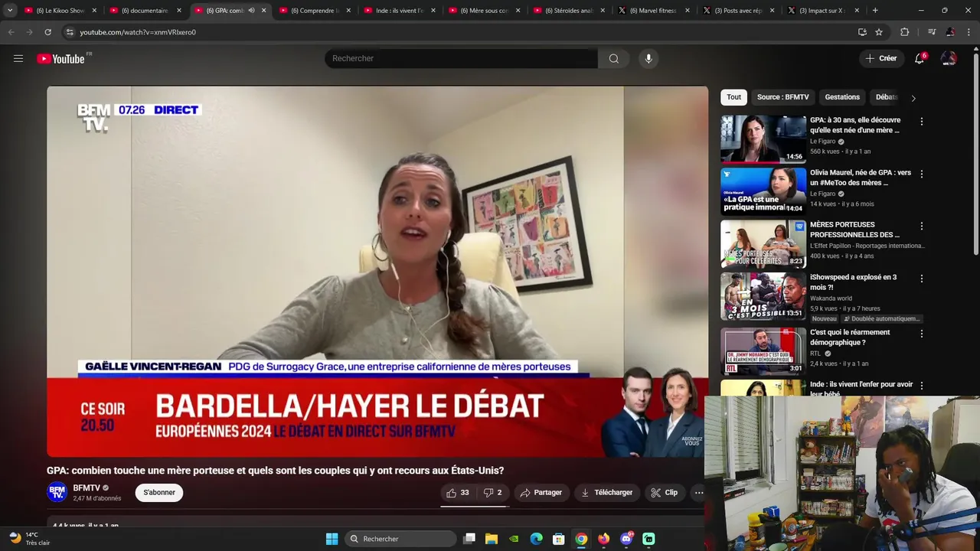The height and width of the screenshot is (551, 980).
Task: Start voice search with the microphone
Action: [x=648, y=58]
